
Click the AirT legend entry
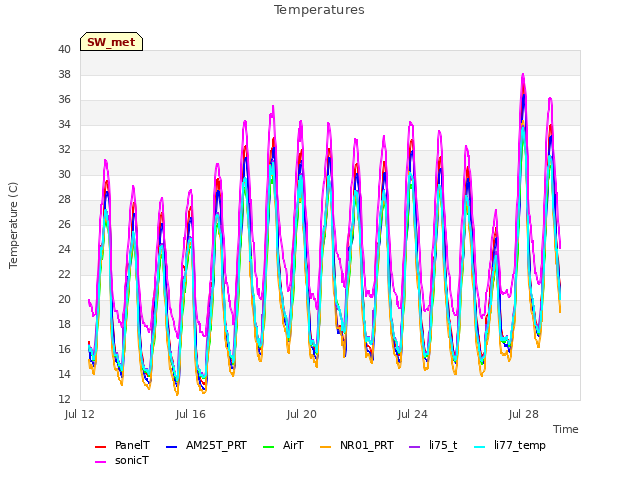click(284, 445)
